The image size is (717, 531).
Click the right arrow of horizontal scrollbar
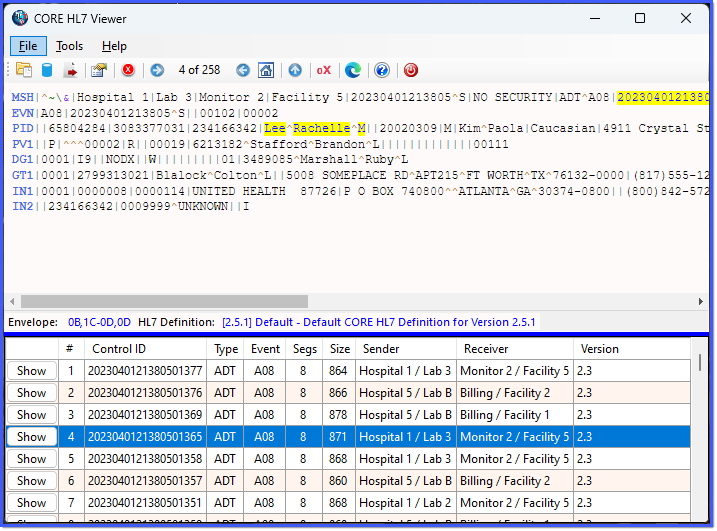701,301
